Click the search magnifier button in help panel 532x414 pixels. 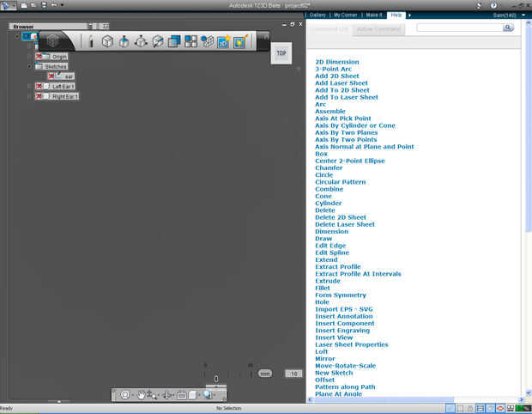(508, 27)
